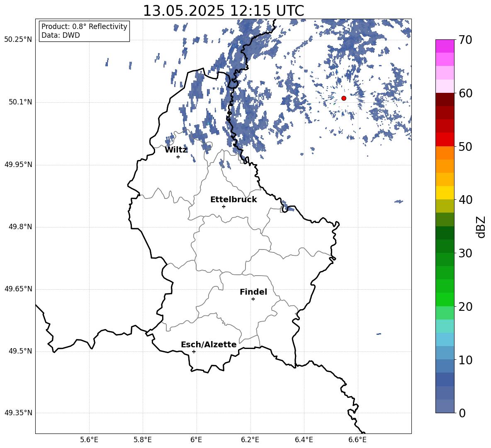Click the 60 tick on the colorbar
Screen dimensions: 491x448
coord(465,93)
